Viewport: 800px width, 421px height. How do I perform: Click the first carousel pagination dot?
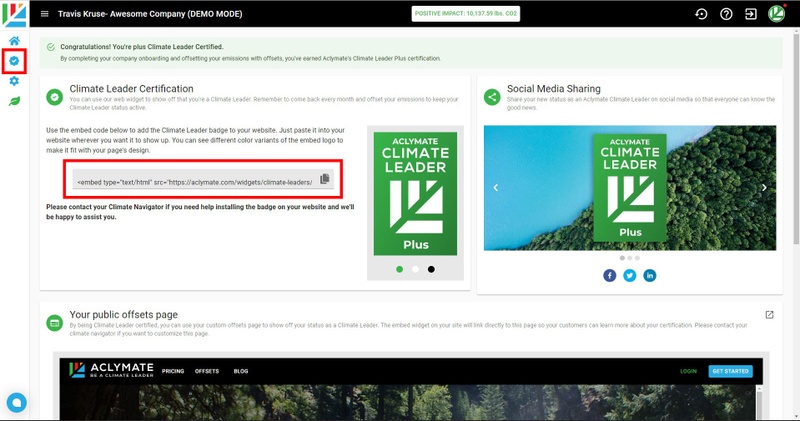coord(622,258)
